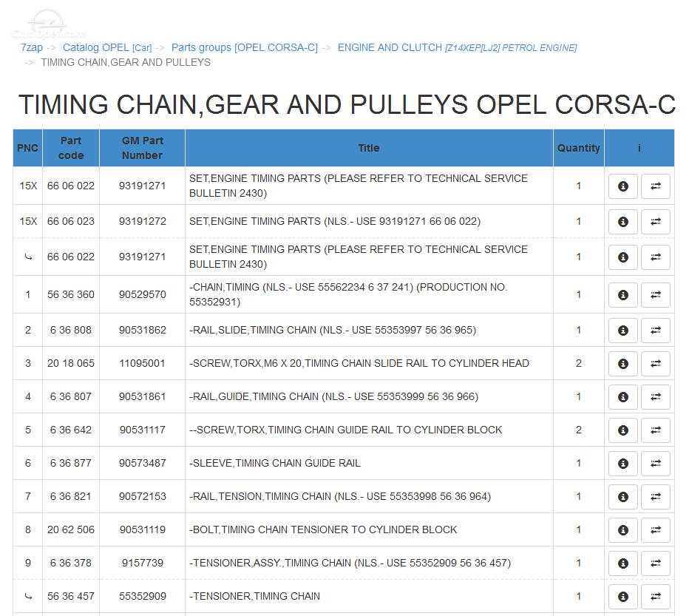This screenshot has width=689, height=616.
Task: Open info for tension rail 90572153
Action: click(622, 496)
